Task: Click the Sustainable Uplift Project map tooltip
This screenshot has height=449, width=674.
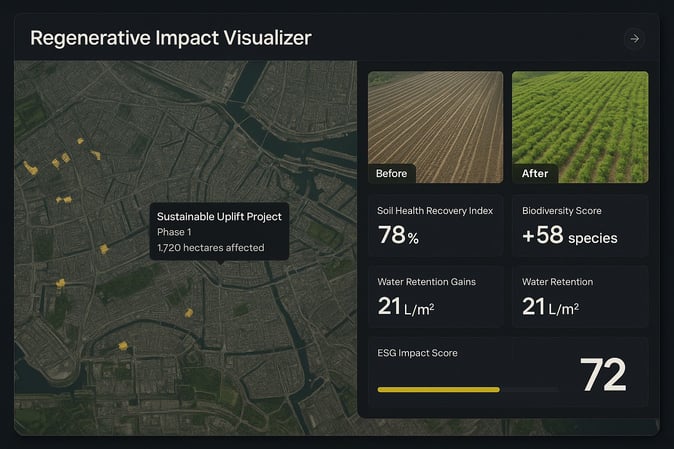Action: [x=219, y=232]
